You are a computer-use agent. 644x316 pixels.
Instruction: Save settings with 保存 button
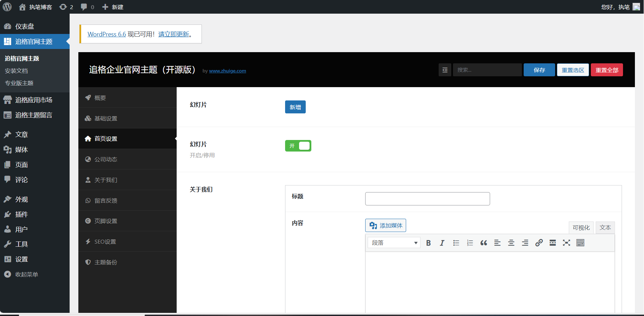(x=539, y=70)
